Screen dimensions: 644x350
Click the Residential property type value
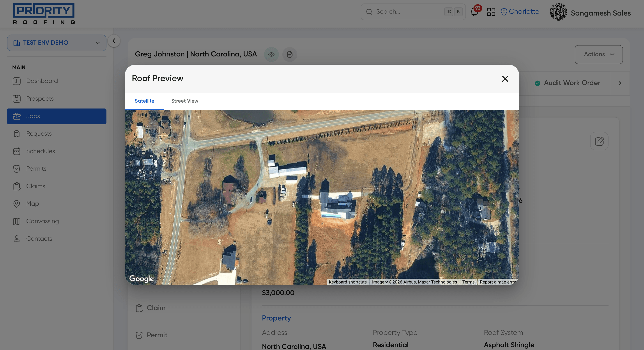click(x=391, y=345)
